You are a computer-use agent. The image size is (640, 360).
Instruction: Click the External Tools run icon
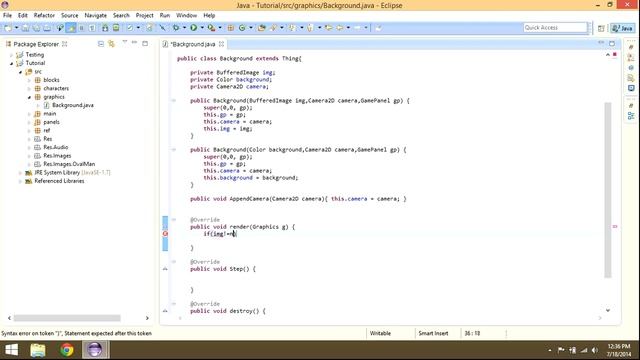[x=211, y=28]
